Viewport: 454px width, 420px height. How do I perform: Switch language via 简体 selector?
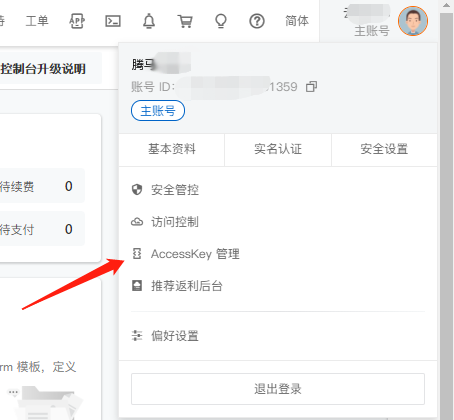(297, 21)
